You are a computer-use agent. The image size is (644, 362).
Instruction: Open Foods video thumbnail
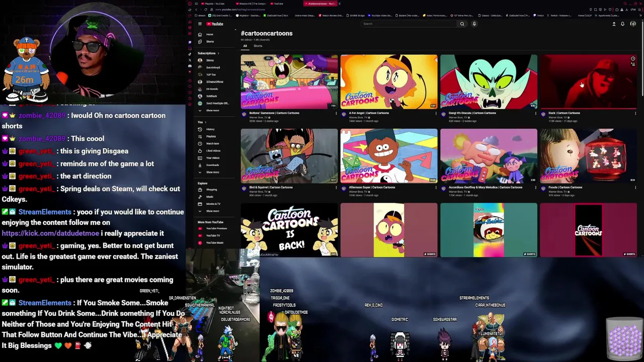[x=588, y=156]
